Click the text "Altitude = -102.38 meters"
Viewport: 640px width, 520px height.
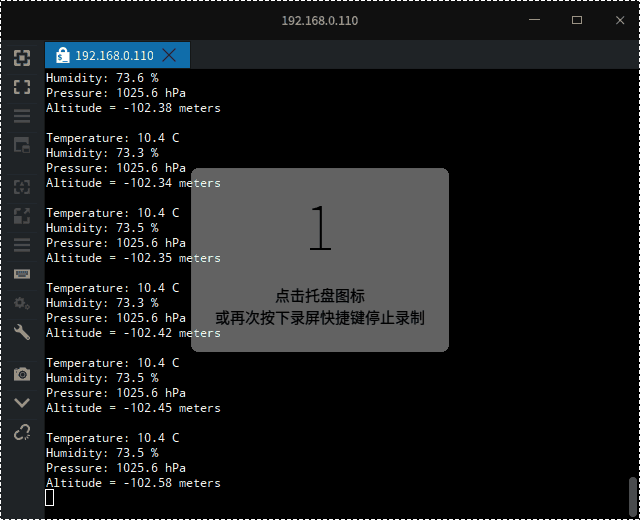coord(133,108)
